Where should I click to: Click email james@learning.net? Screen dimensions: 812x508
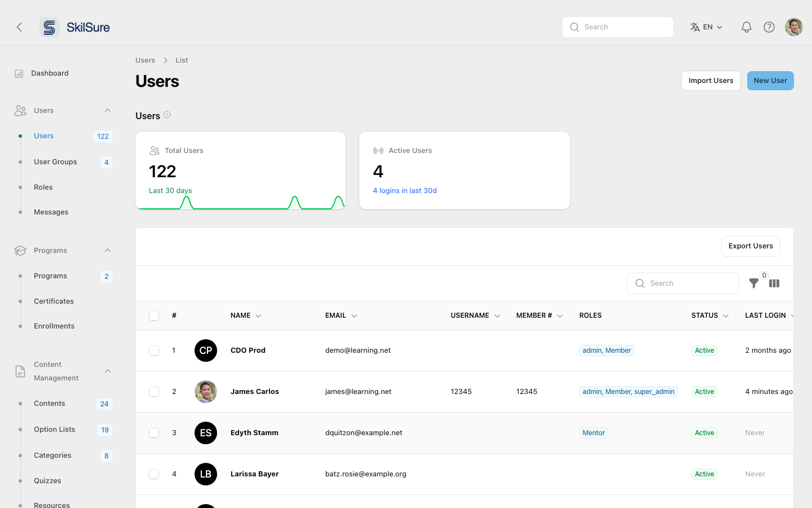click(x=358, y=392)
